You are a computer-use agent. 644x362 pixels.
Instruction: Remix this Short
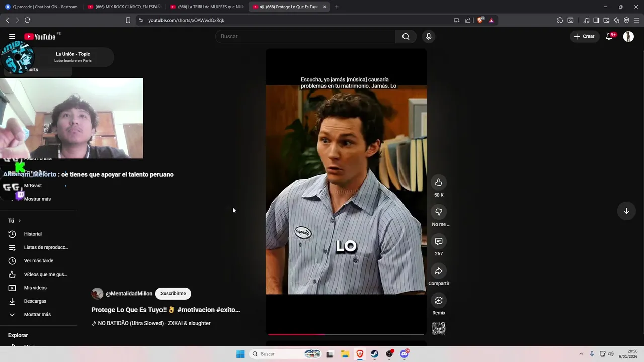click(439, 300)
